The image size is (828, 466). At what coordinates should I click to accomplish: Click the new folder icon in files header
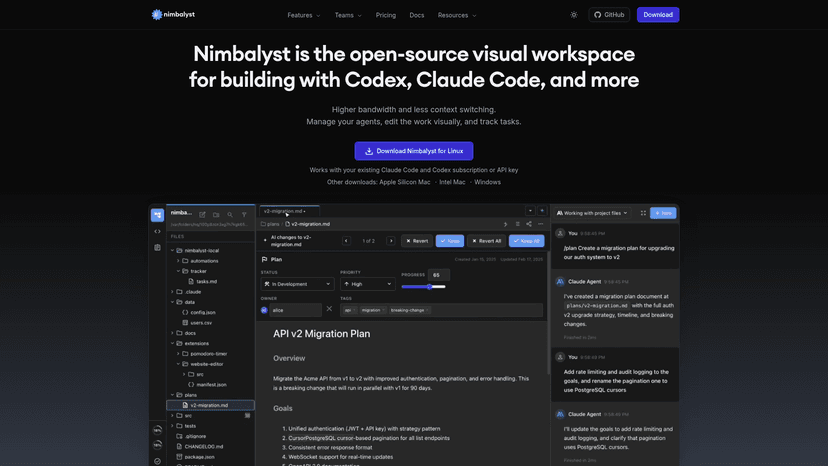(x=216, y=215)
